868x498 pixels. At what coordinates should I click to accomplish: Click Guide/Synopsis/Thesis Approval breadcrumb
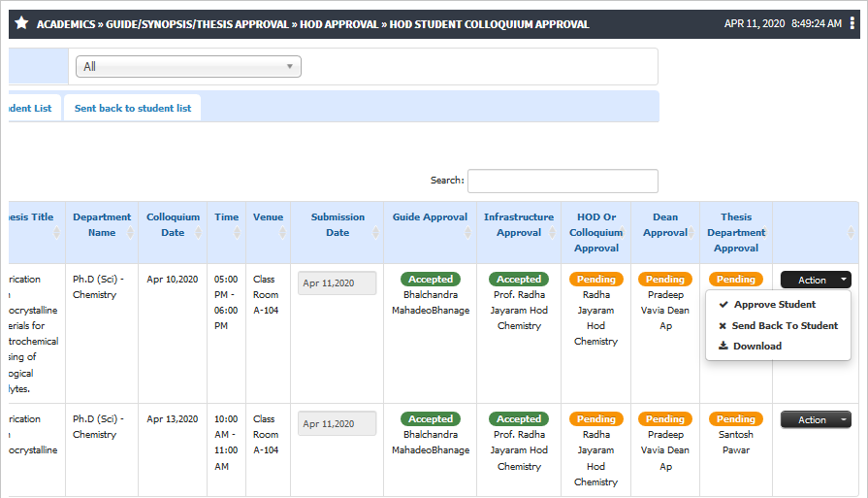[x=197, y=24]
